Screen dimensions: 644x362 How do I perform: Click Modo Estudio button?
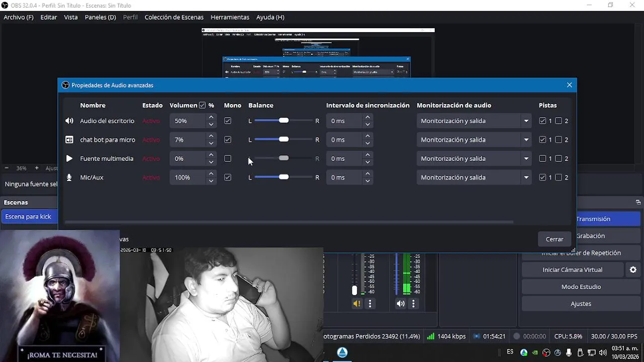(581, 287)
